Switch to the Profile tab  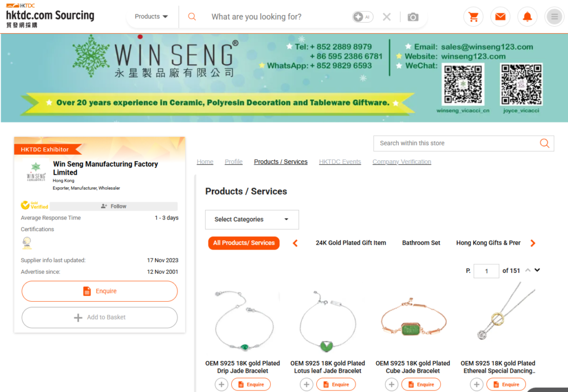coord(234,162)
